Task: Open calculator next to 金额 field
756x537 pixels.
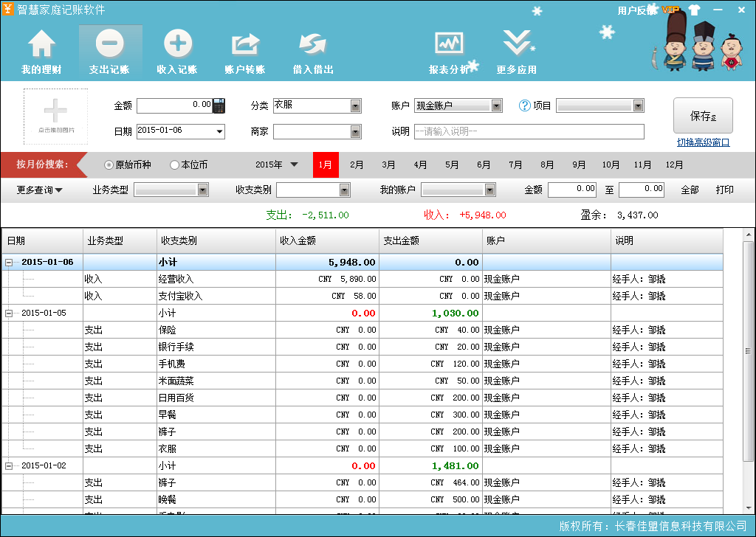Action: (219, 105)
